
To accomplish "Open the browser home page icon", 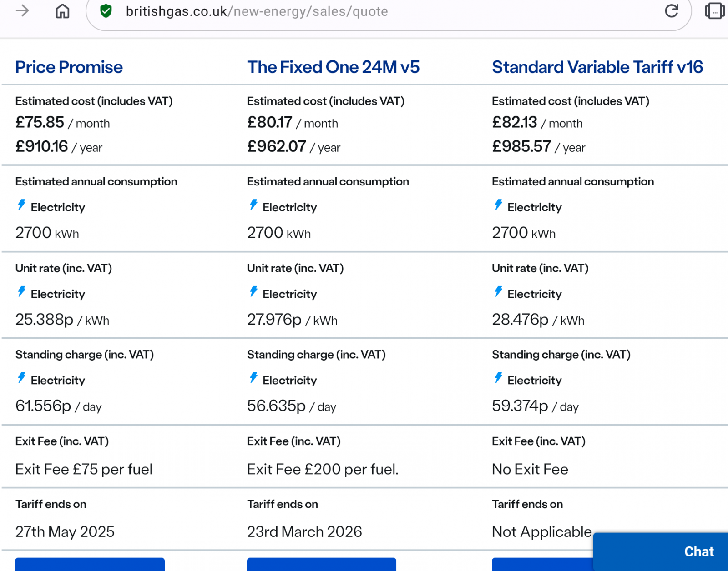I will [62, 11].
